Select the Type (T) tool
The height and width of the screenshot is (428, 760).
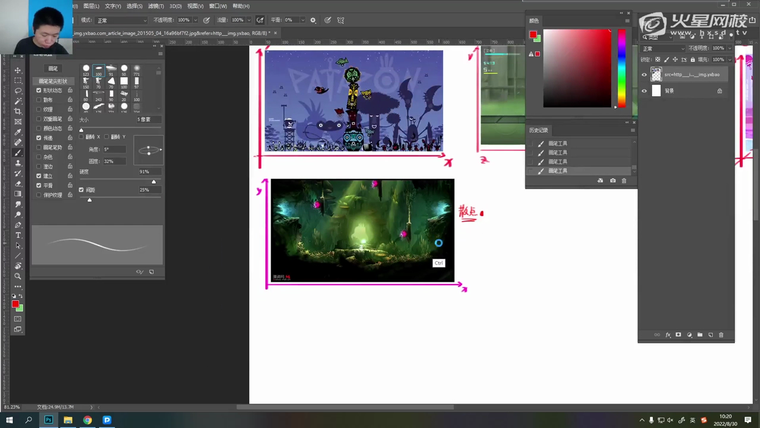[x=18, y=236]
